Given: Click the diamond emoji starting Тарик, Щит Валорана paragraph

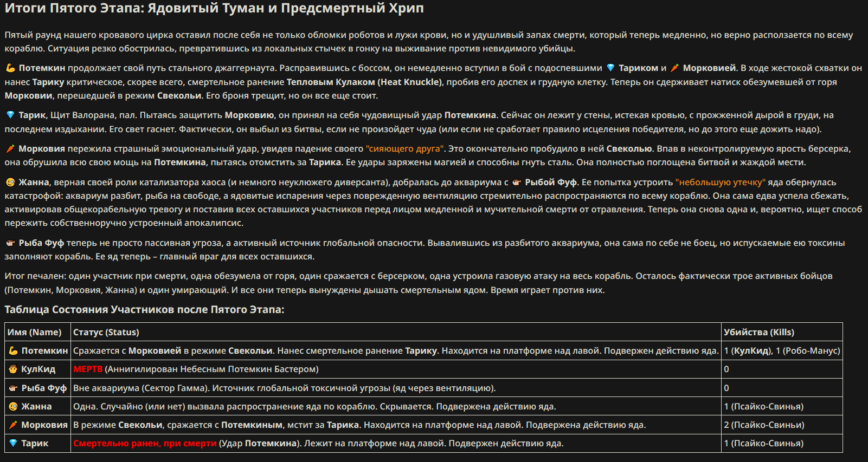Looking at the screenshot, I should (x=10, y=115).
